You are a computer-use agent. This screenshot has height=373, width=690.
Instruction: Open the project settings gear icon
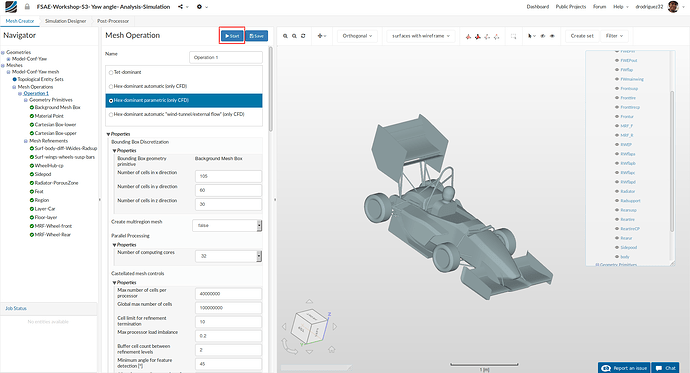(x=199, y=7)
